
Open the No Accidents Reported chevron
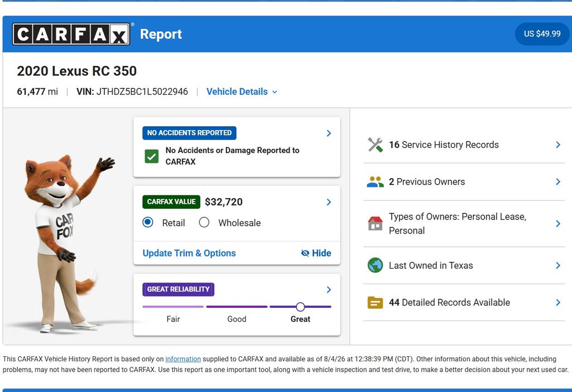pos(328,133)
